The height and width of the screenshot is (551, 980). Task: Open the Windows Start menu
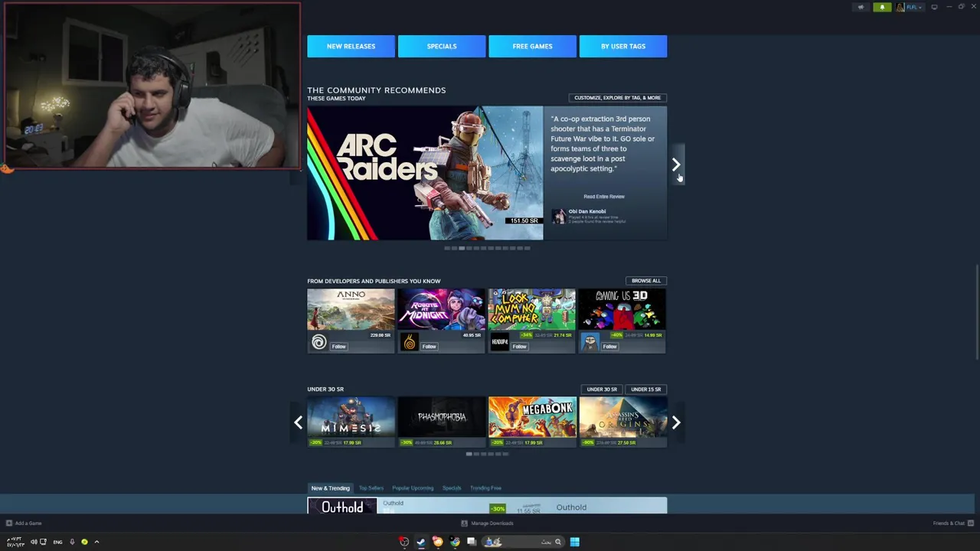[574, 542]
